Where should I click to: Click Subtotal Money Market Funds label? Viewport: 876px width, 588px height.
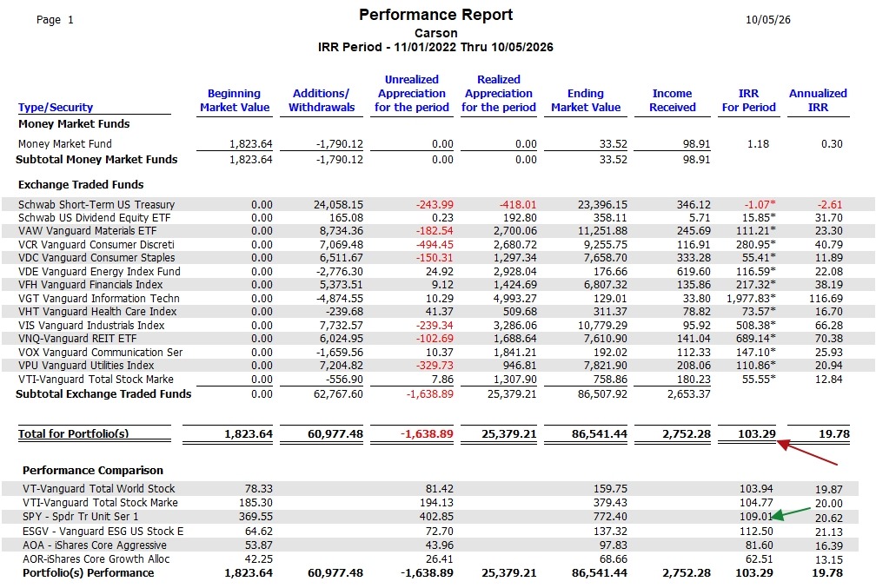click(x=96, y=159)
